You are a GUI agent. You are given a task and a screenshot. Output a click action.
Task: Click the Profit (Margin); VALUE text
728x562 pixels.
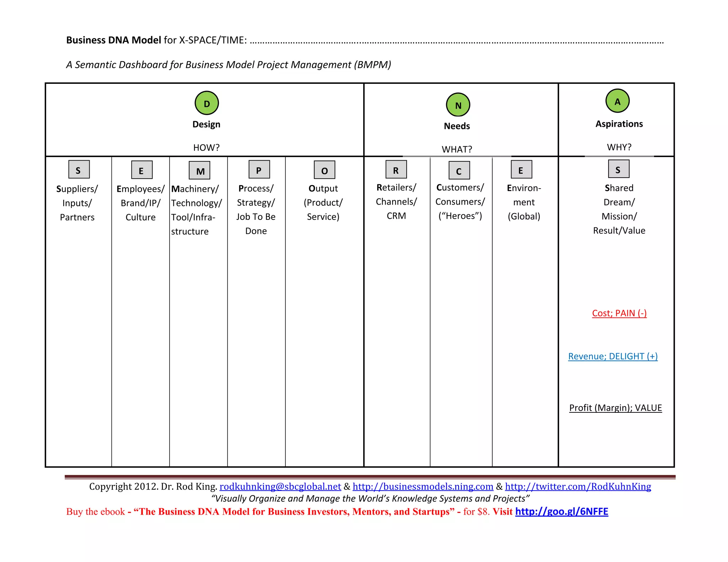(615, 408)
